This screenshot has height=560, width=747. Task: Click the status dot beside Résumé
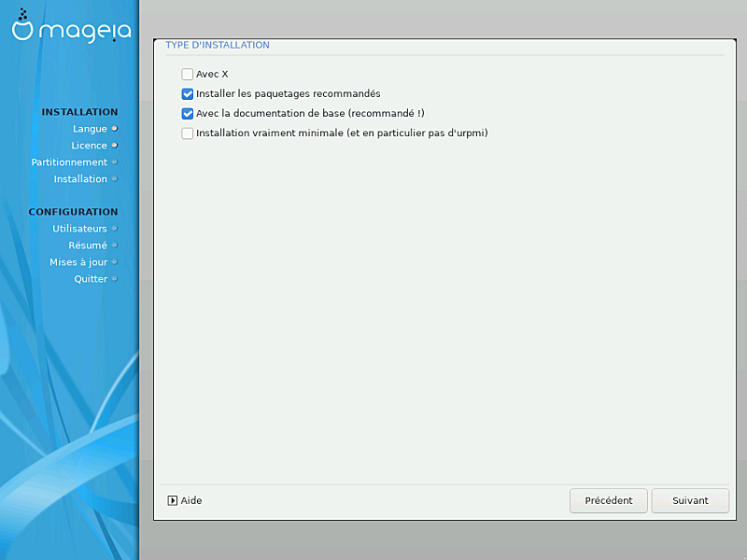tap(114, 245)
